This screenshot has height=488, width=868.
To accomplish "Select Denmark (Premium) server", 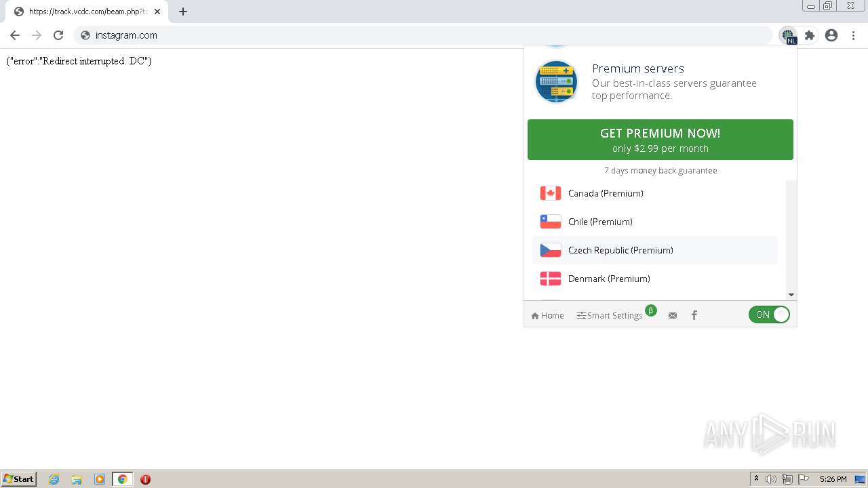I will pos(655,279).
